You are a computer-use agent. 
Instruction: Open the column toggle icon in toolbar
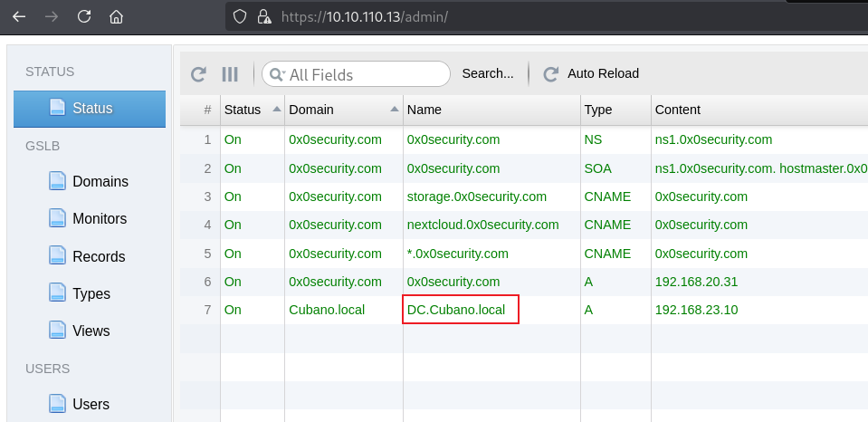(x=230, y=74)
